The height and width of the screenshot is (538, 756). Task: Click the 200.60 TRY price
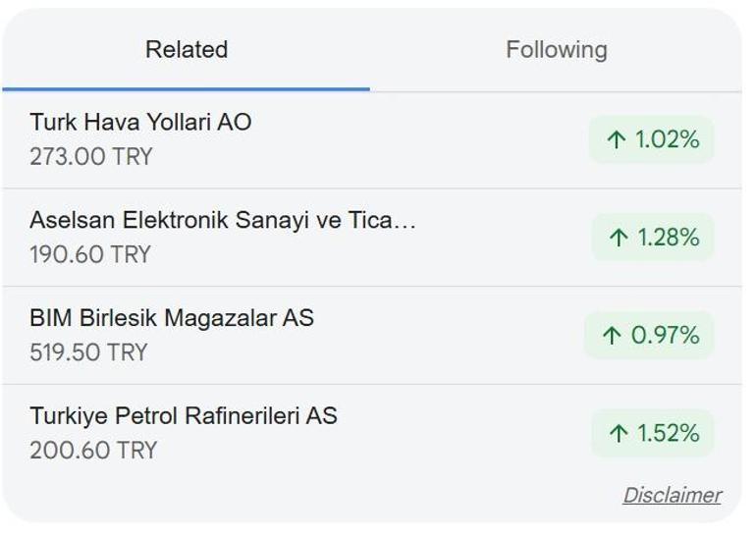pos(93,451)
